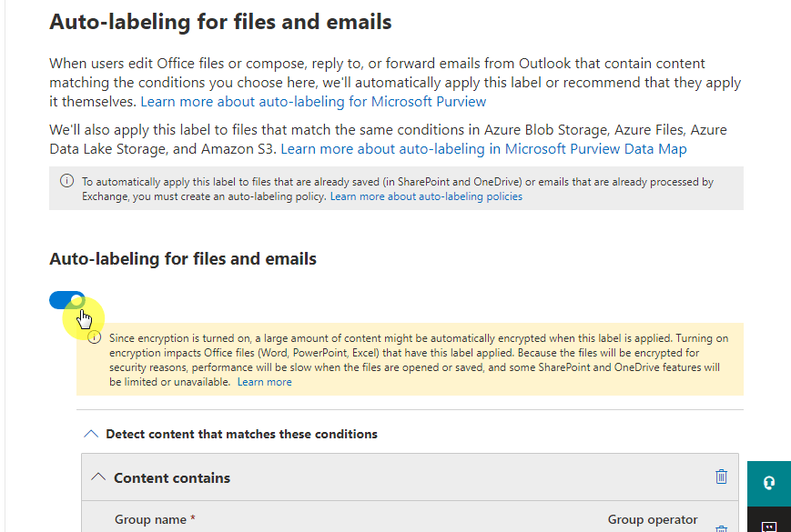Screen dimensions: 791x532
Task: Click the Auto-labeling for files and emails subheading
Action: 183,259
